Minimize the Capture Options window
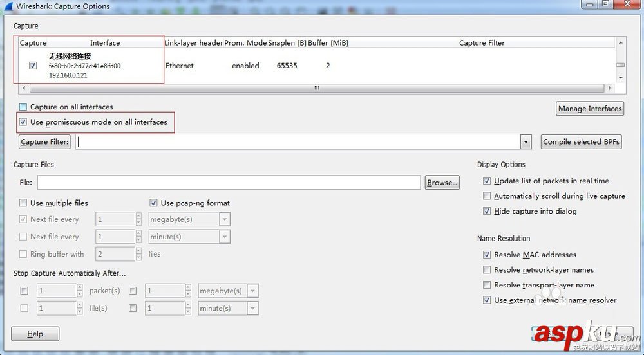 click(590, 4)
